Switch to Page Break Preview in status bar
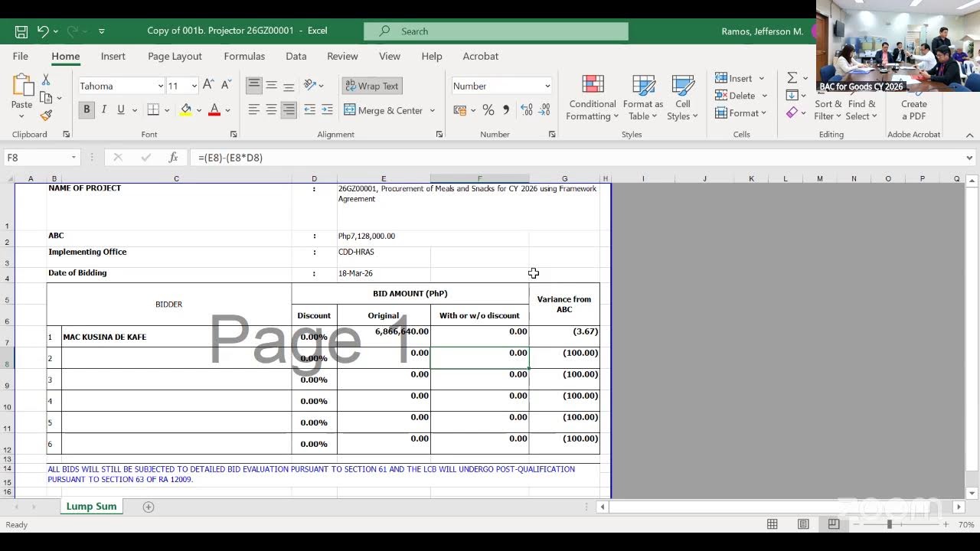This screenshot has width=980, height=551. point(834,524)
